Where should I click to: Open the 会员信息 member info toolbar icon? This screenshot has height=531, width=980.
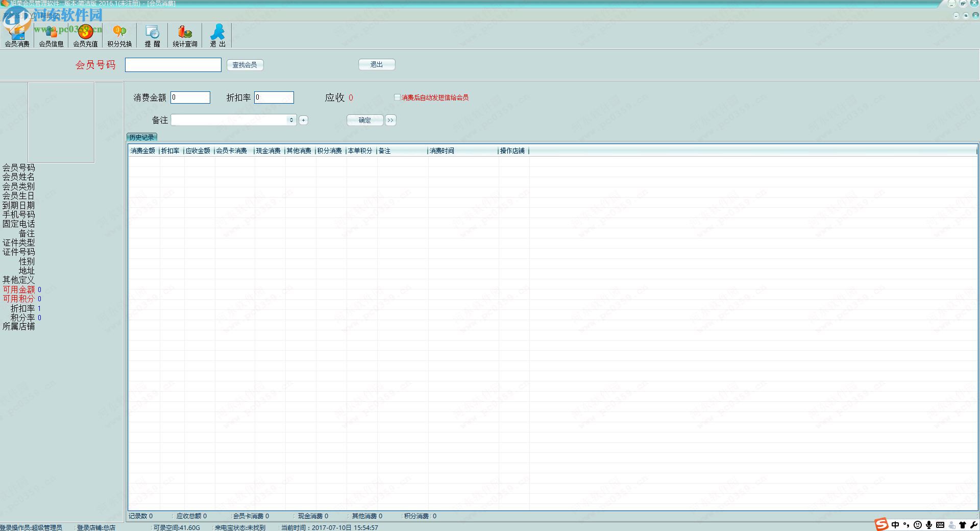click(51, 36)
